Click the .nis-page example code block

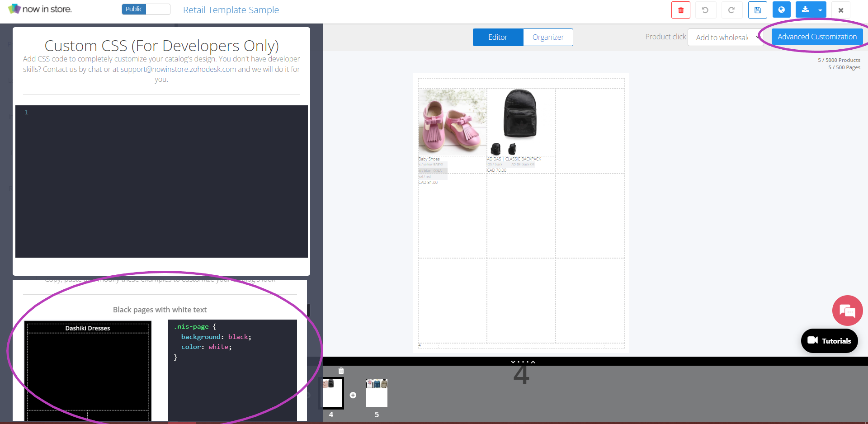(x=232, y=371)
